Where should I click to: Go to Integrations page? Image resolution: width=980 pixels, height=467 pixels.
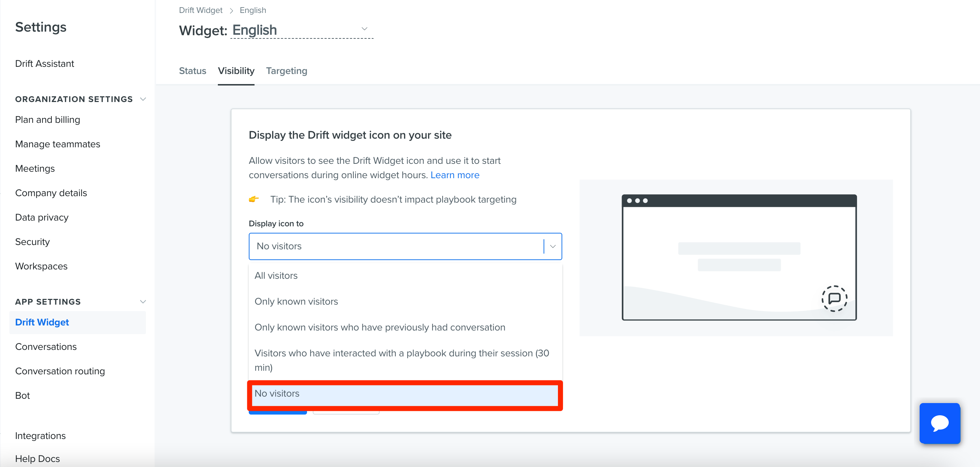(40, 436)
